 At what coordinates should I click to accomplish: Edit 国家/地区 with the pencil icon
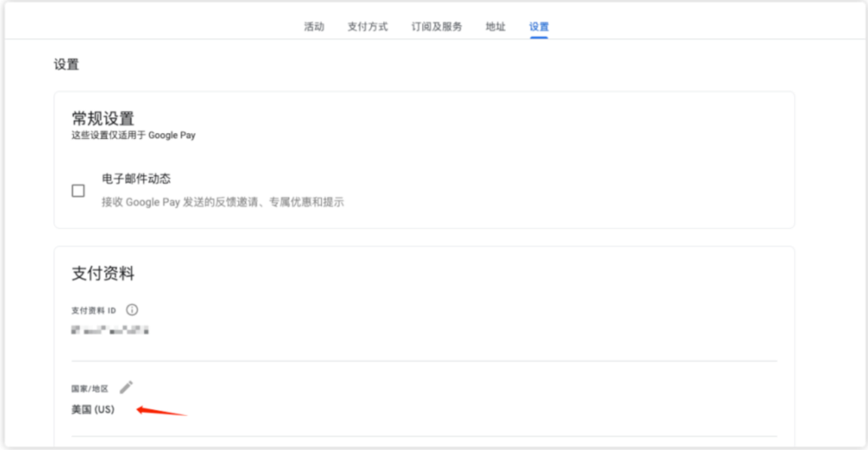coord(126,387)
